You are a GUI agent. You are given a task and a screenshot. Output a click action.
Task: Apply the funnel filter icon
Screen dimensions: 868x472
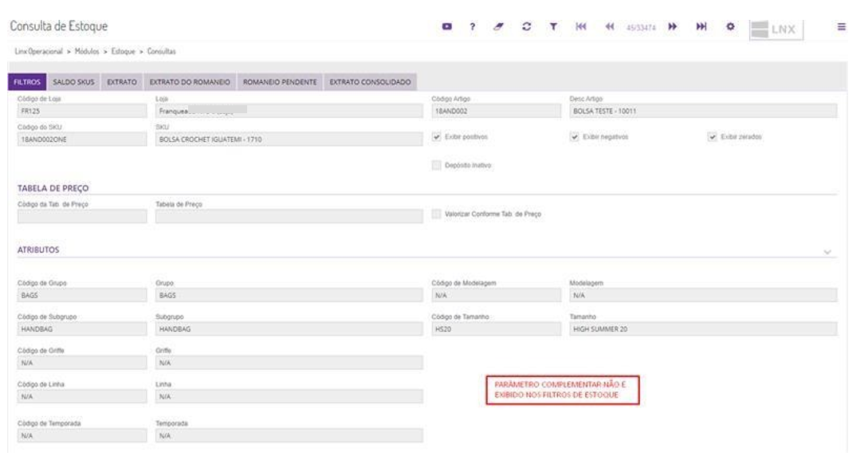point(553,26)
